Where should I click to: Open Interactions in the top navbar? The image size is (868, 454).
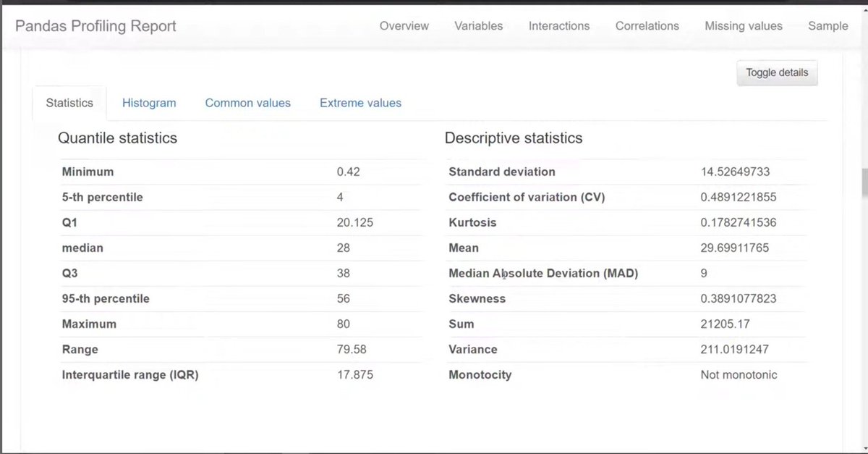click(559, 26)
